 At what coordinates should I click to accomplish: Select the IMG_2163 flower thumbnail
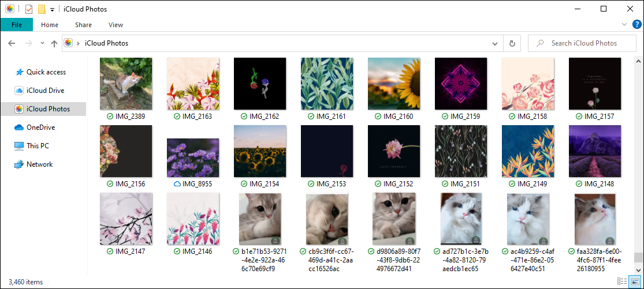193,84
